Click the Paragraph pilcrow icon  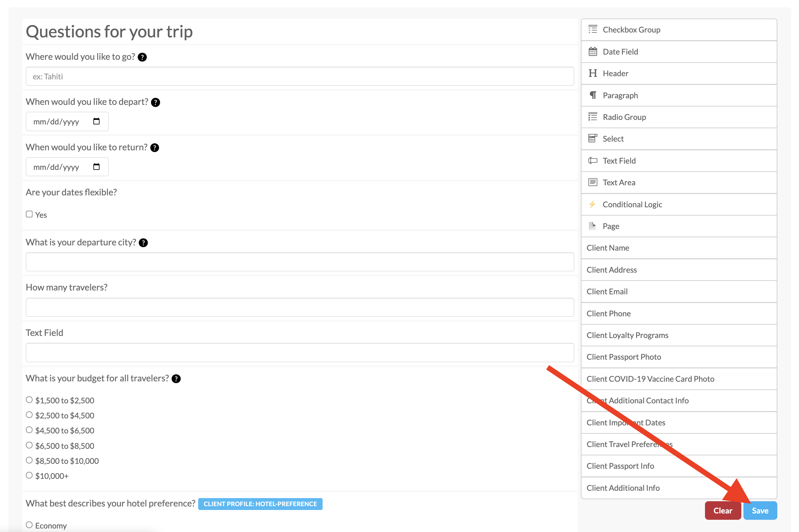[x=592, y=95]
